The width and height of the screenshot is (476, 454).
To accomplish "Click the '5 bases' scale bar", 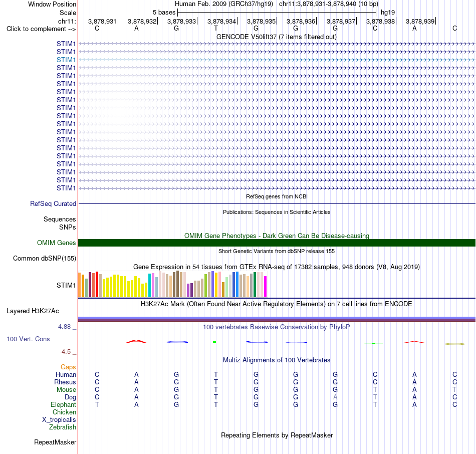I will (277, 13).
